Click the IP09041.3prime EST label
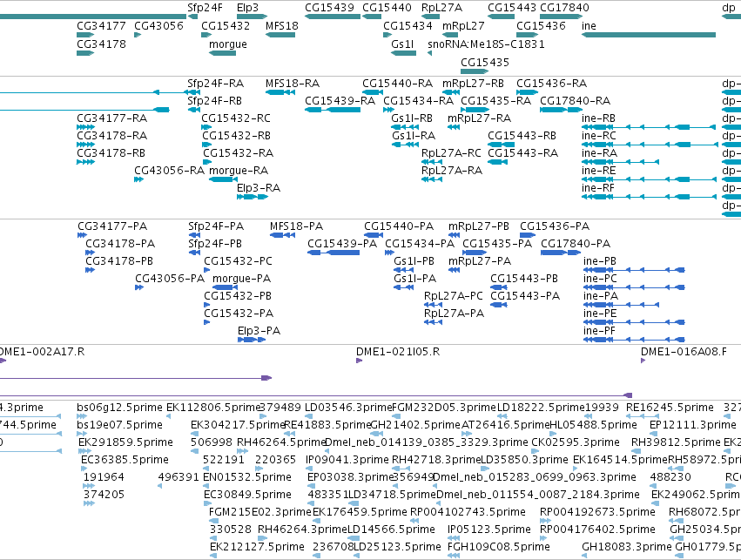741x560 pixels. [x=347, y=460]
